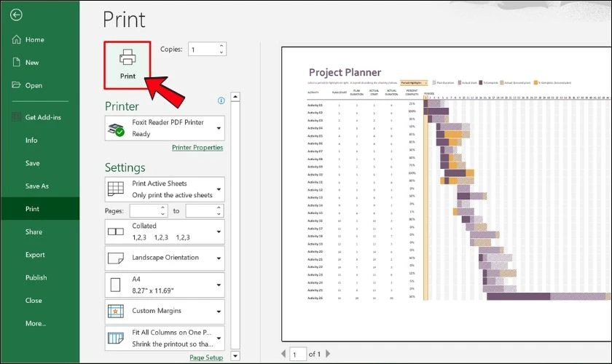This screenshot has height=364, width=612.
Task: Select Export in the sidebar menu
Action: pyautogui.click(x=35, y=255)
